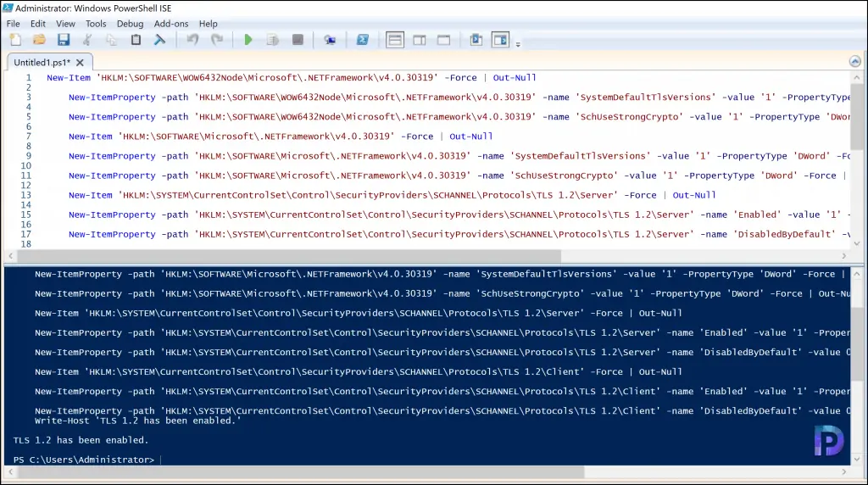Click console line Write-Host 'TLS 1.2 has been enabled.'
Image resolution: width=868 pixels, height=485 pixels.
(x=138, y=421)
